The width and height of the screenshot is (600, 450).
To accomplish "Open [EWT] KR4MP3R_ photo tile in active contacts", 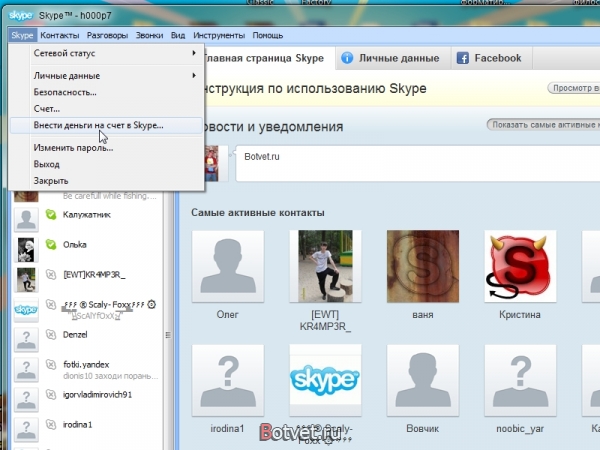I will (325, 266).
